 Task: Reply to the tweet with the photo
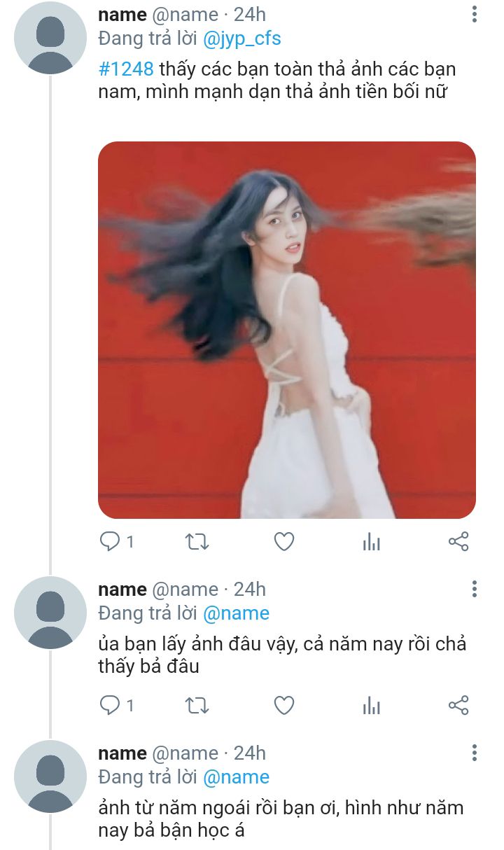[110, 541]
